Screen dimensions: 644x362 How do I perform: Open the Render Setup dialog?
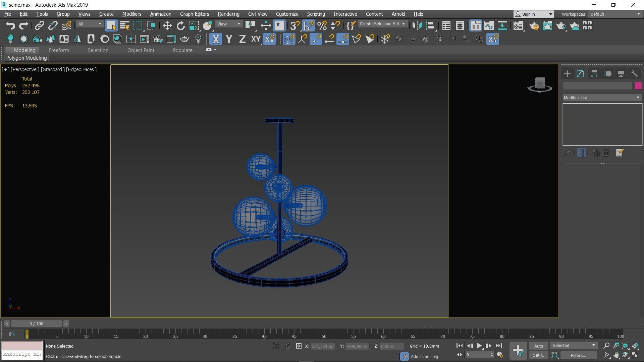pos(534,26)
